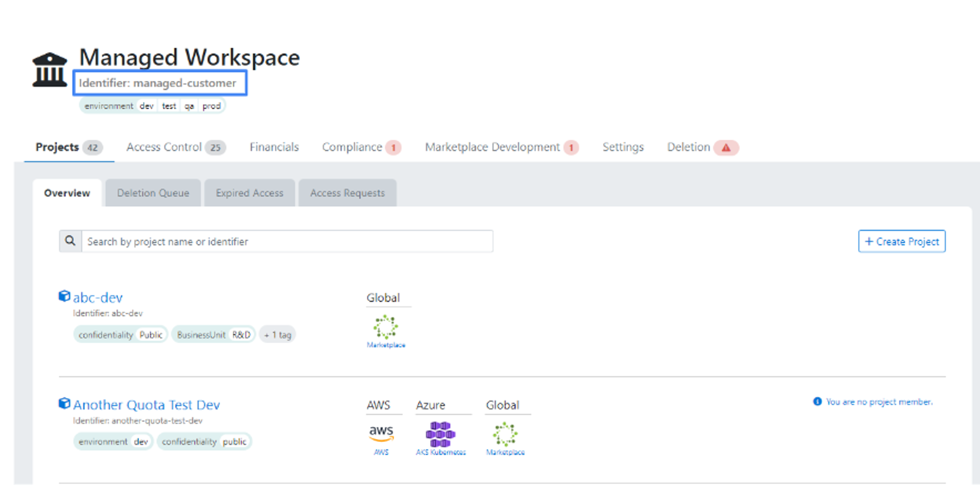The height and width of the screenshot is (497, 980).
Task: Click the Identifier: abc-dev text
Action: pyautogui.click(x=108, y=313)
